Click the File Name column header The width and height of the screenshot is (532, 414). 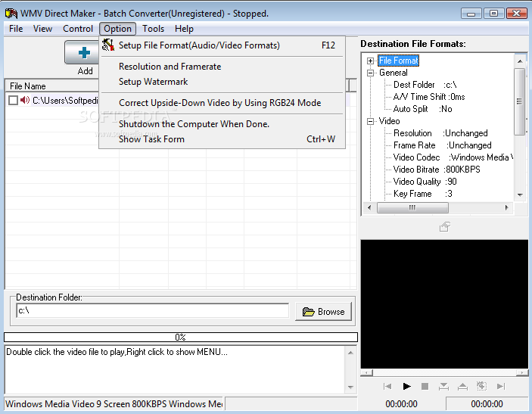(x=51, y=86)
